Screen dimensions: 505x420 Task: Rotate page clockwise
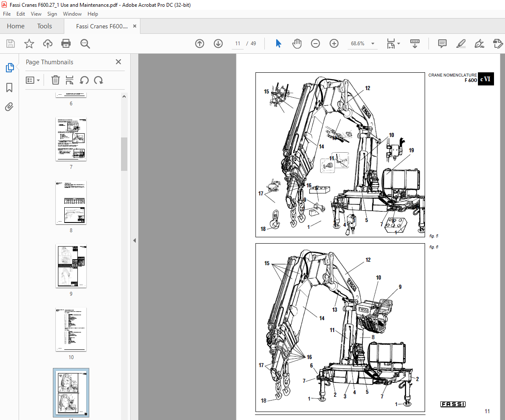[x=99, y=80]
